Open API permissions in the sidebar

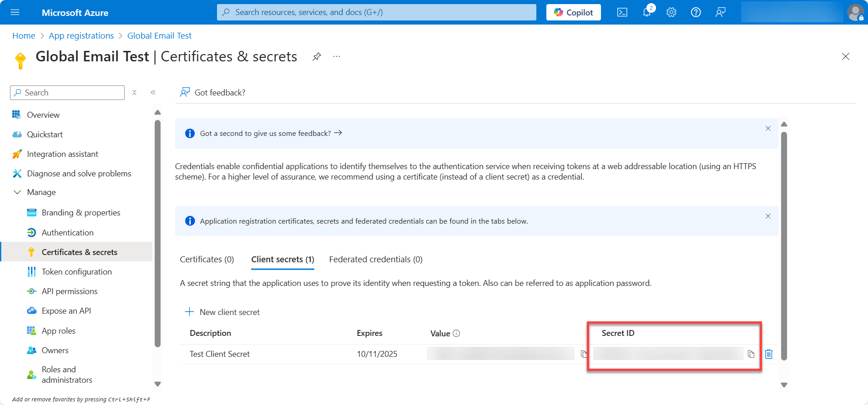[70, 291]
